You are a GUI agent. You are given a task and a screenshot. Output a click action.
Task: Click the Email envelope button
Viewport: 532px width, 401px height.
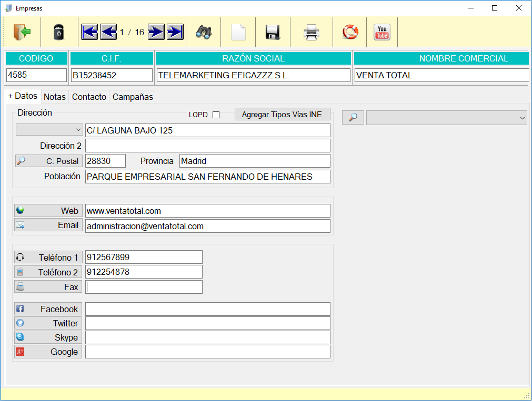[x=48, y=225]
